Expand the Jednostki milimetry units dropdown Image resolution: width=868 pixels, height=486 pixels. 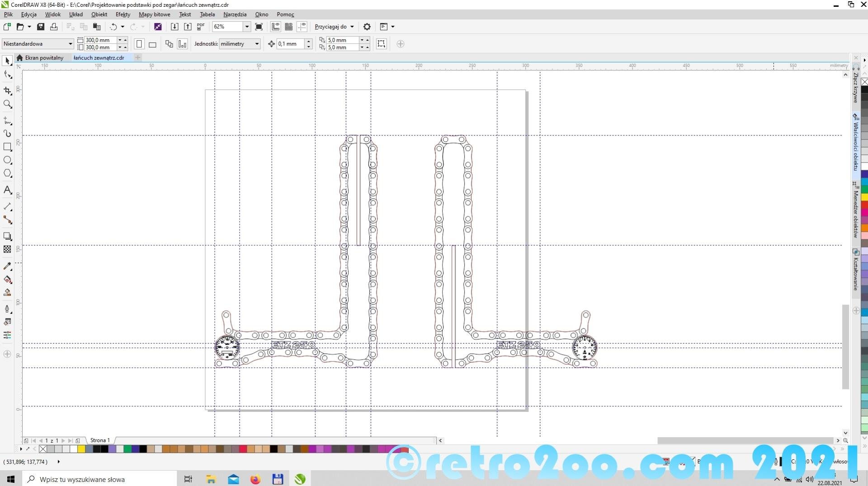(x=257, y=44)
